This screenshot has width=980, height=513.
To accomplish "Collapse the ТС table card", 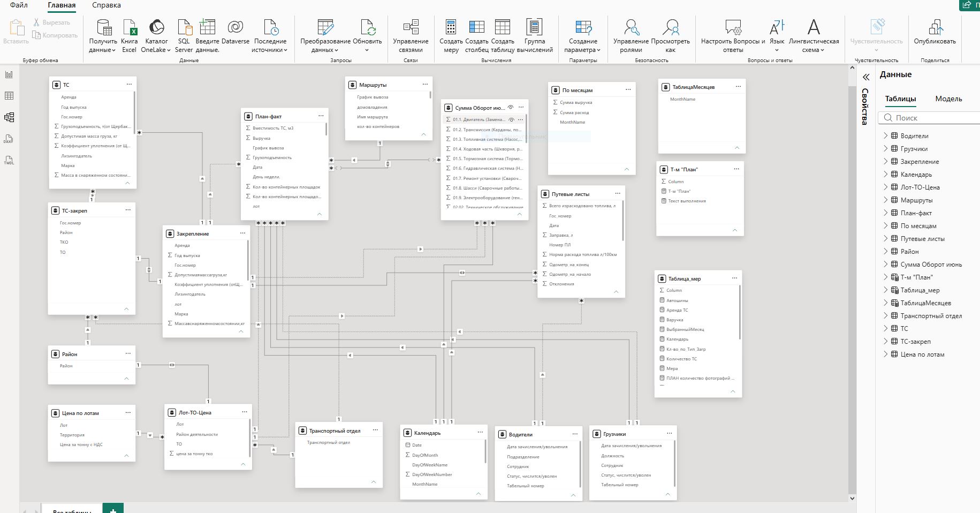I will [127, 183].
